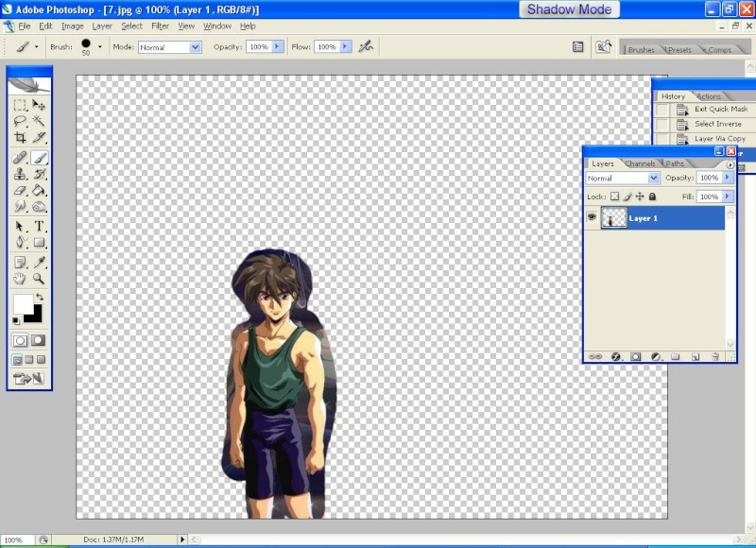Viewport: 756px width, 548px height.
Task: Select the Eyedropper tool
Action: pyautogui.click(x=39, y=263)
